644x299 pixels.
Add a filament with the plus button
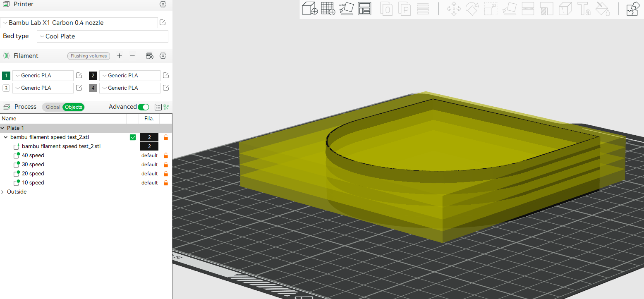119,56
